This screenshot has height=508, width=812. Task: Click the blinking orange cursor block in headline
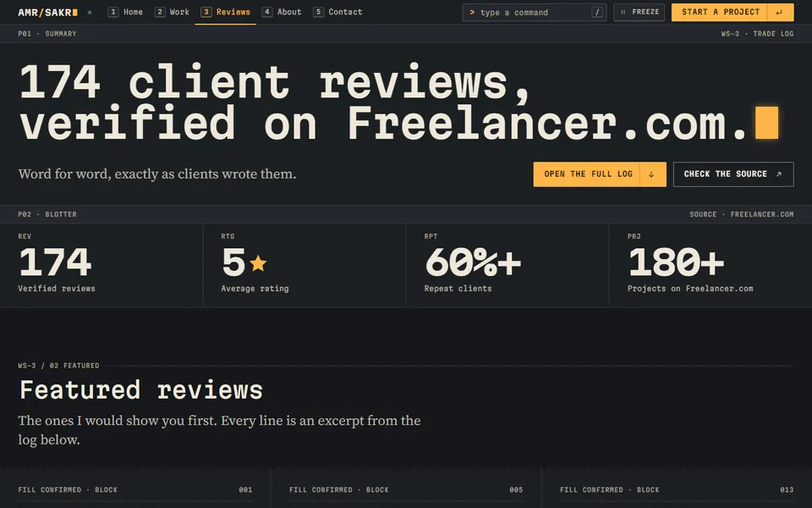pos(766,123)
